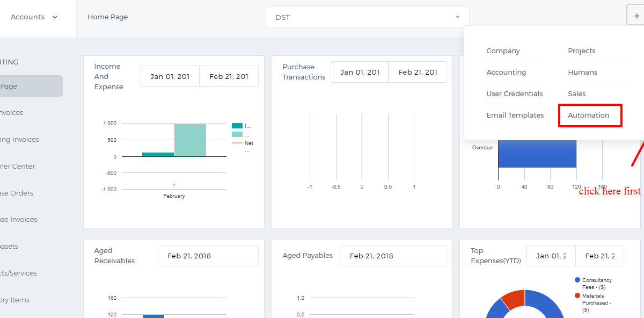This screenshot has height=318, width=644.
Task: Click Top Expenses(YTD) start date field
Action: click(x=551, y=256)
